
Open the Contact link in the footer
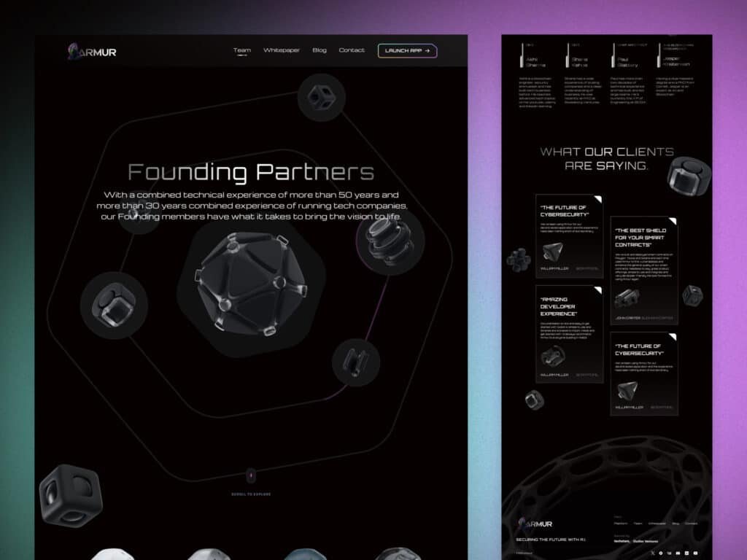[x=692, y=524]
